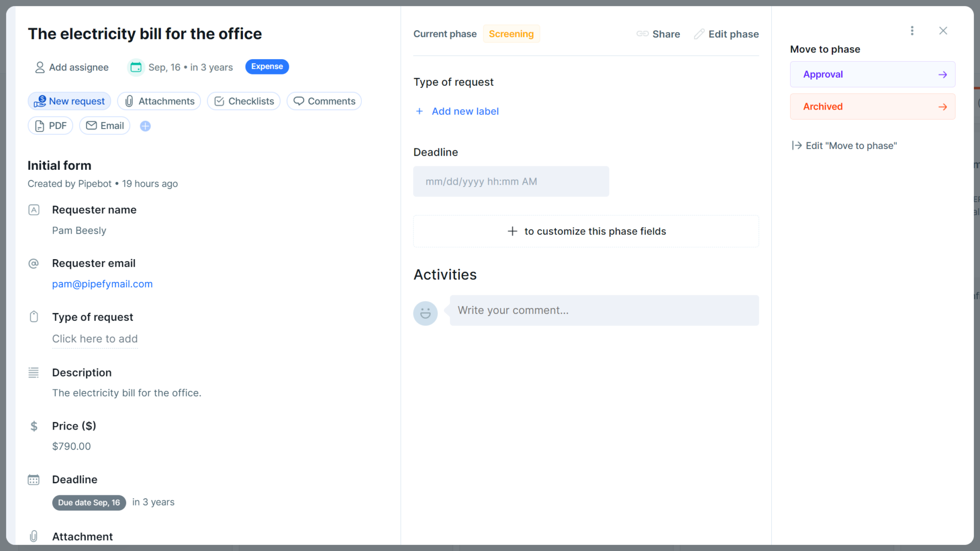Open the Attachments section

click(159, 101)
